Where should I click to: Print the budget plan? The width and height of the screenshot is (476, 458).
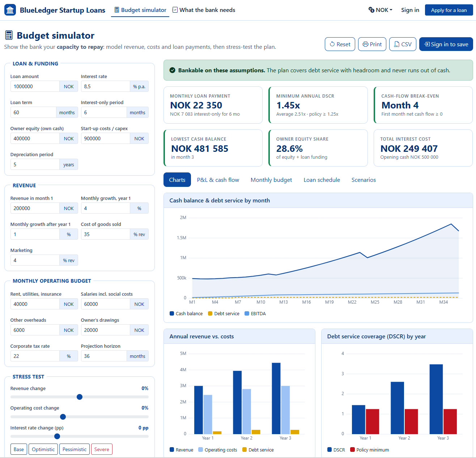click(x=372, y=44)
